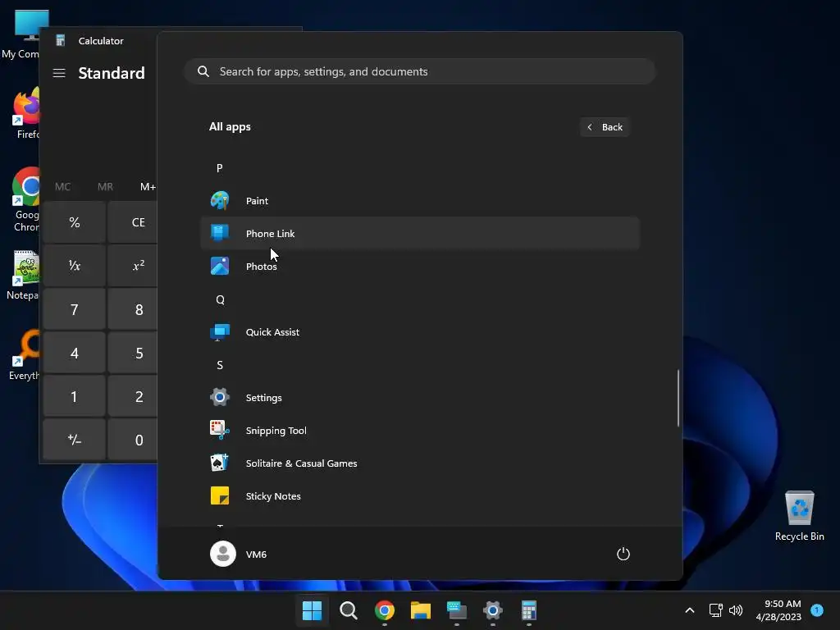Start Quick Assist
840x630 pixels.
click(420, 332)
